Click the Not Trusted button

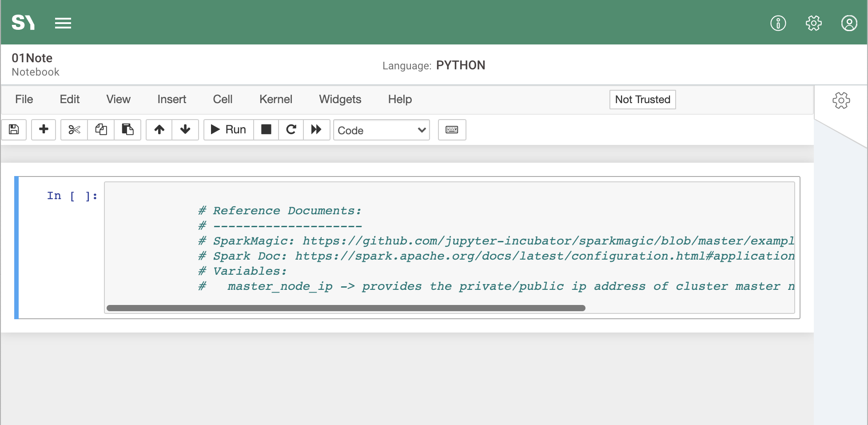642,100
